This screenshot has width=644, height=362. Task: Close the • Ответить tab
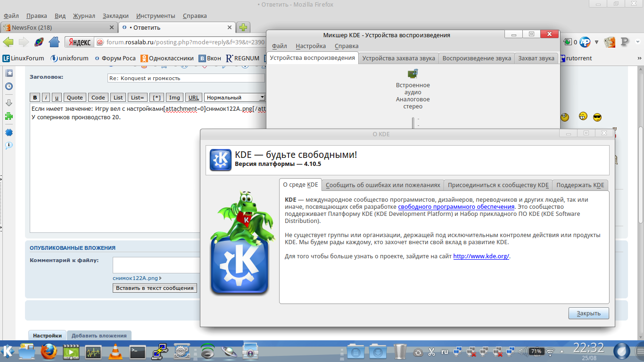click(230, 27)
